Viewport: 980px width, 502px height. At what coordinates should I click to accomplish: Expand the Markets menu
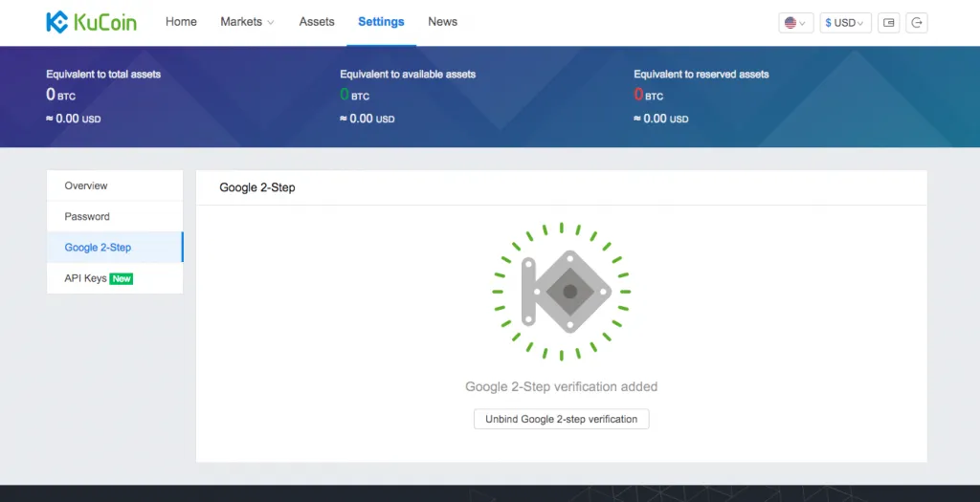(x=247, y=22)
